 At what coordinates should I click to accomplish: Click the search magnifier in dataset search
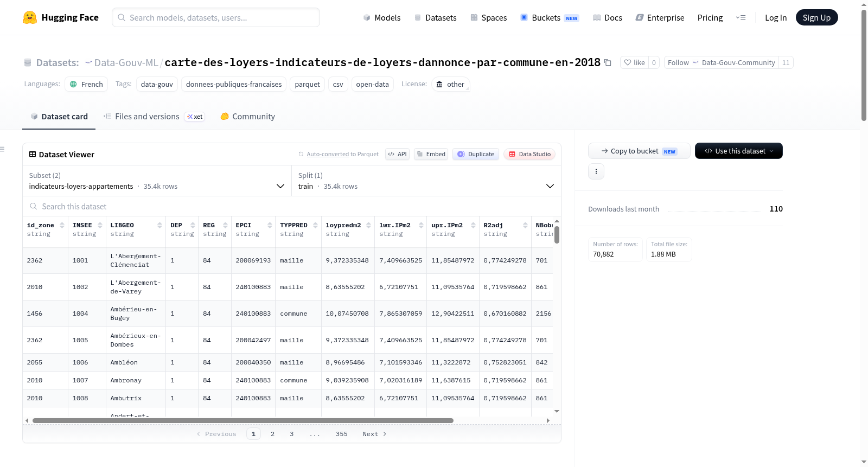pyautogui.click(x=34, y=206)
